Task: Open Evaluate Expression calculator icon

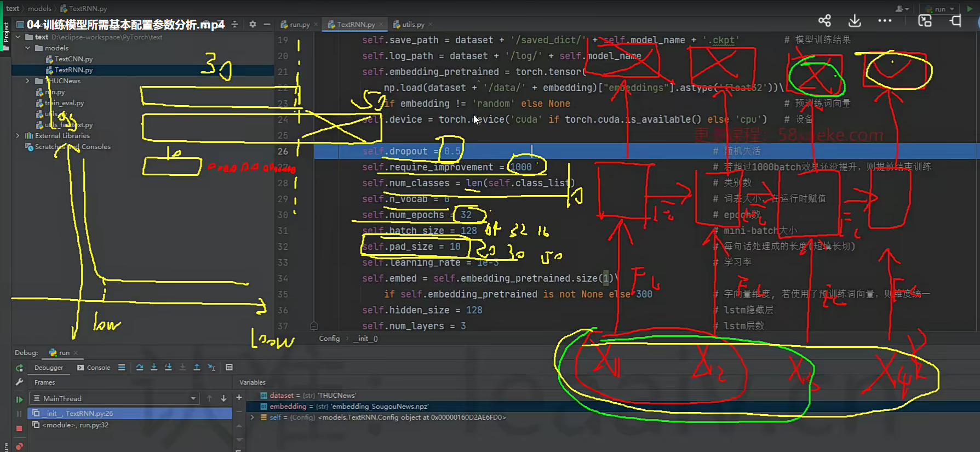Action: click(229, 368)
